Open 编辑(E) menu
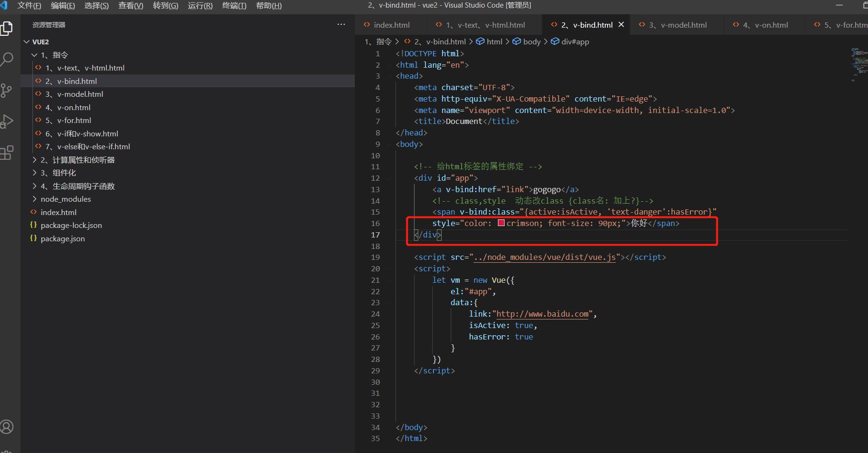The height and width of the screenshot is (453, 868). click(63, 6)
